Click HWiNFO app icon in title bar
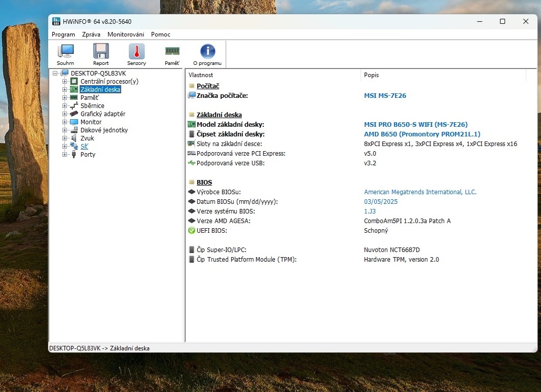The width and height of the screenshot is (541, 392). pyautogui.click(x=56, y=21)
